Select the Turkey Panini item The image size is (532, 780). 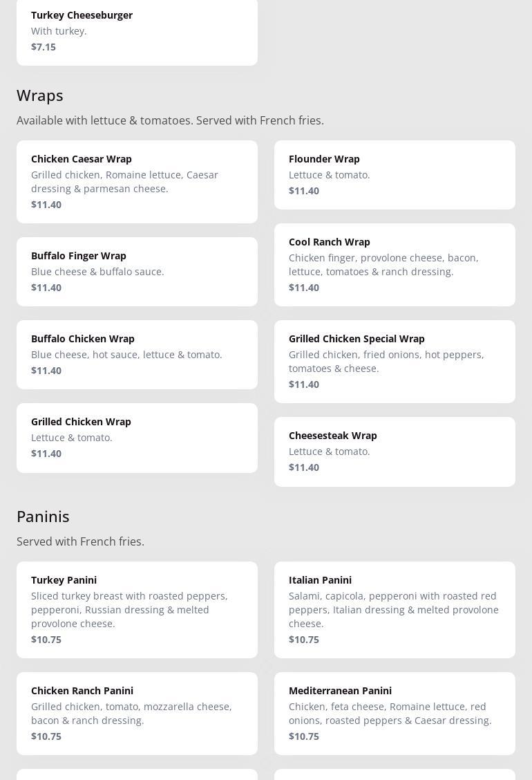pyautogui.click(x=137, y=610)
